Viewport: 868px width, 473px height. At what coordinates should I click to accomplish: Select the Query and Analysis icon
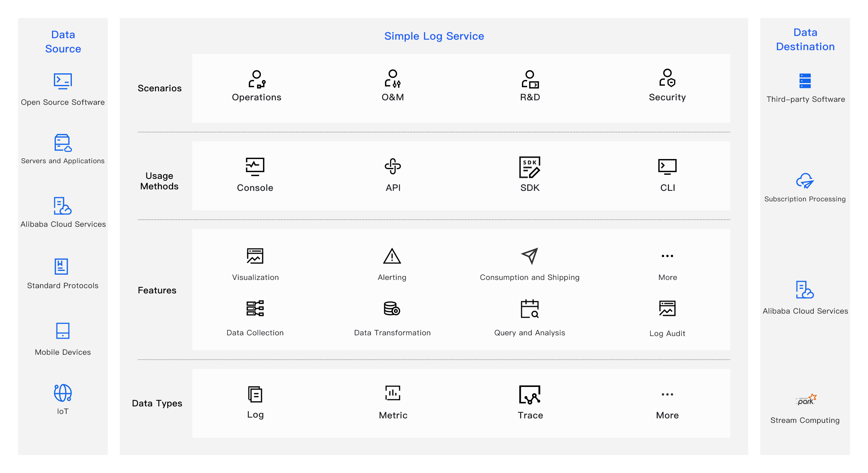point(530,309)
